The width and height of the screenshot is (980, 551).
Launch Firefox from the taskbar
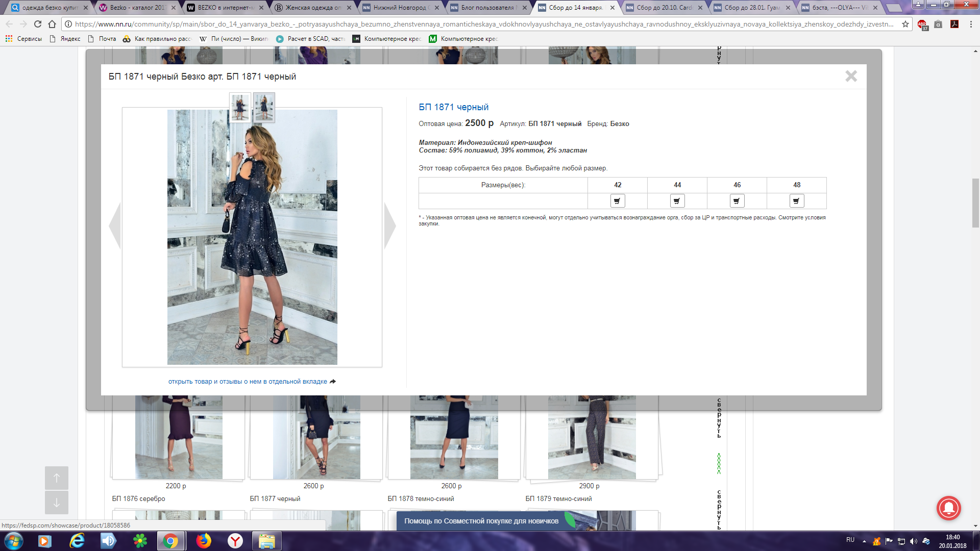click(204, 541)
